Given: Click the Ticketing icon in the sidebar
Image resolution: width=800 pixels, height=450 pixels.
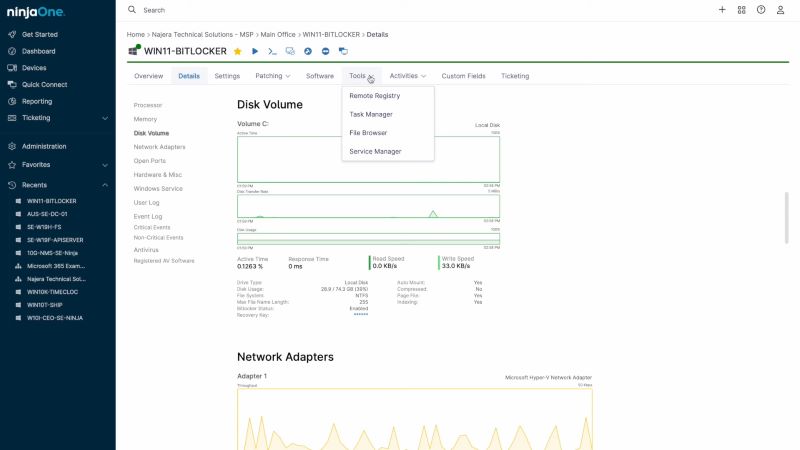Looking at the screenshot, I should click(12, 118).
